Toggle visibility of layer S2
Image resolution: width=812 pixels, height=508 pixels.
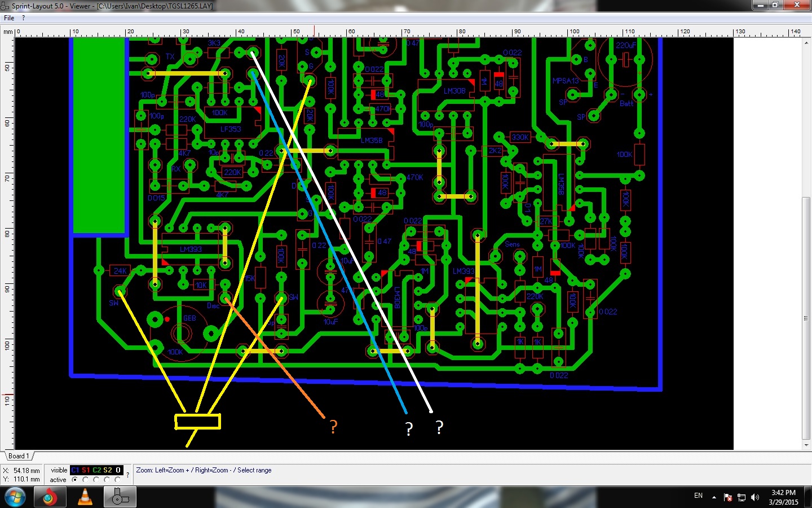(107, 470)
